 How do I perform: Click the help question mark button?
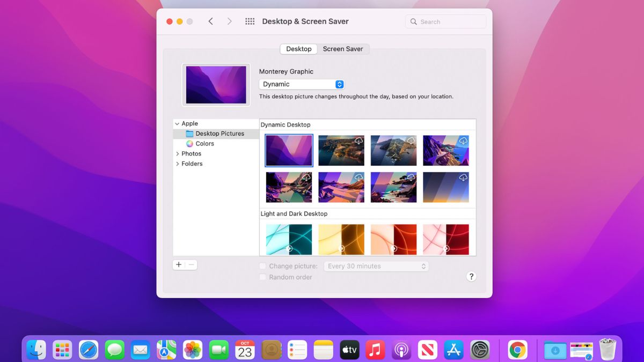pyautogui.click(x=471, y=276)
